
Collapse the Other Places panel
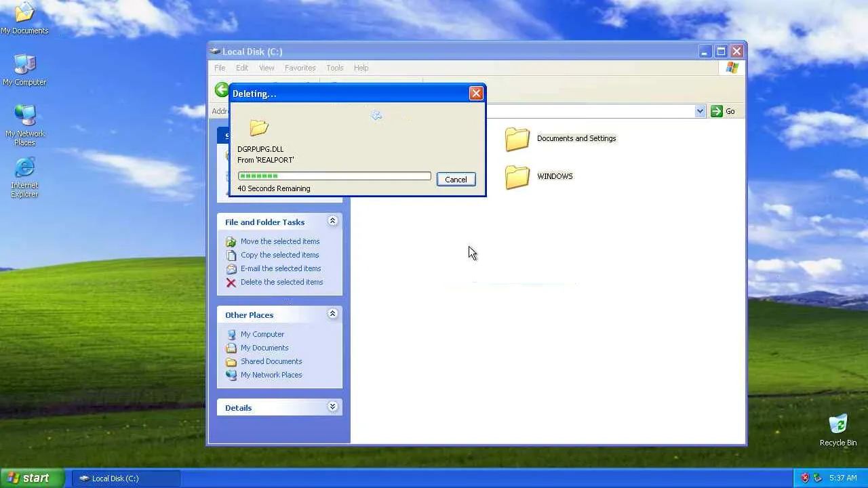click(x=332, y=314)
